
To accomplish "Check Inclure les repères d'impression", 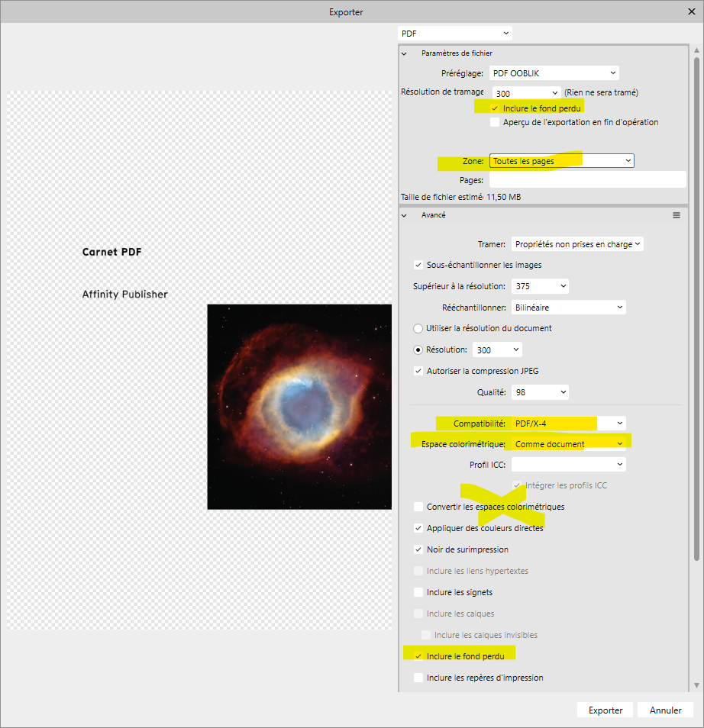I will click(x=418, y=678).
